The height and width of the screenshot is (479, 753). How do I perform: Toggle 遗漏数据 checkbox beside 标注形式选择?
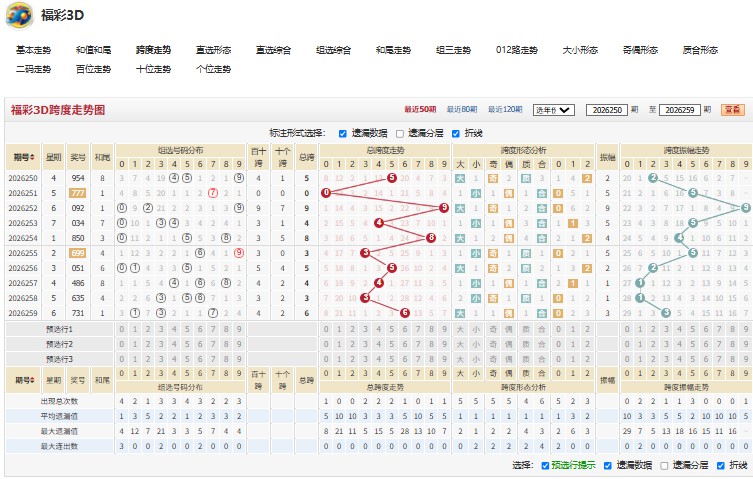coord(342,134)
